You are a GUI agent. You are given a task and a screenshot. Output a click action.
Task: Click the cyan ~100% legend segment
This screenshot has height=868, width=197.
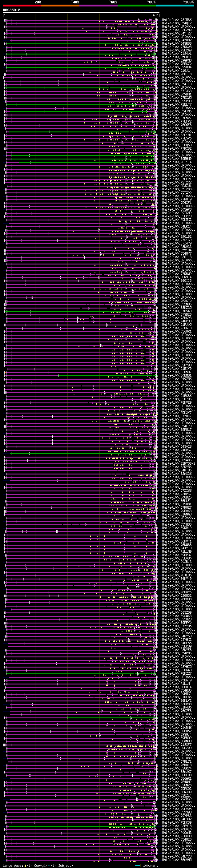(x=175, y=6)
